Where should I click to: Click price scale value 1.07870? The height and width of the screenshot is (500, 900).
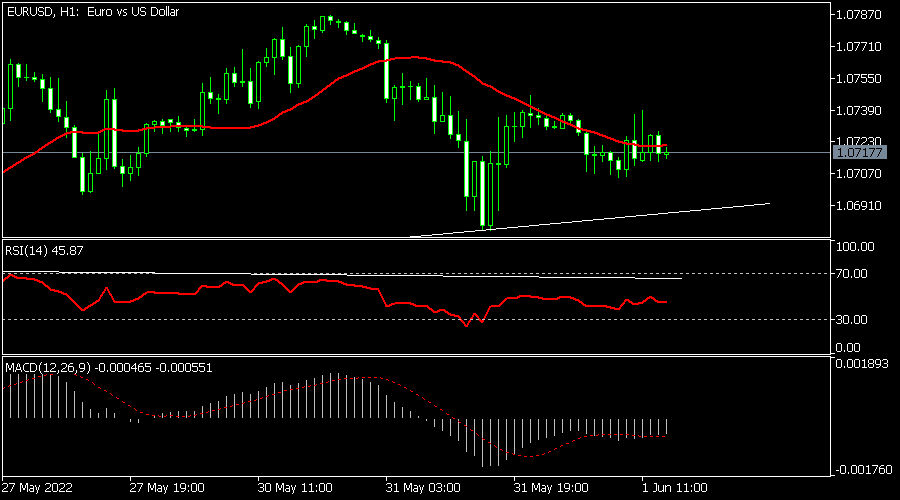tap(859, 15)
